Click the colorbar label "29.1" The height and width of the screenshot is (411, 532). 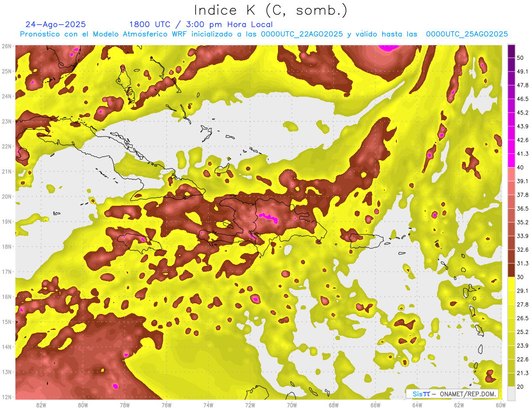(x=522, y=290)
